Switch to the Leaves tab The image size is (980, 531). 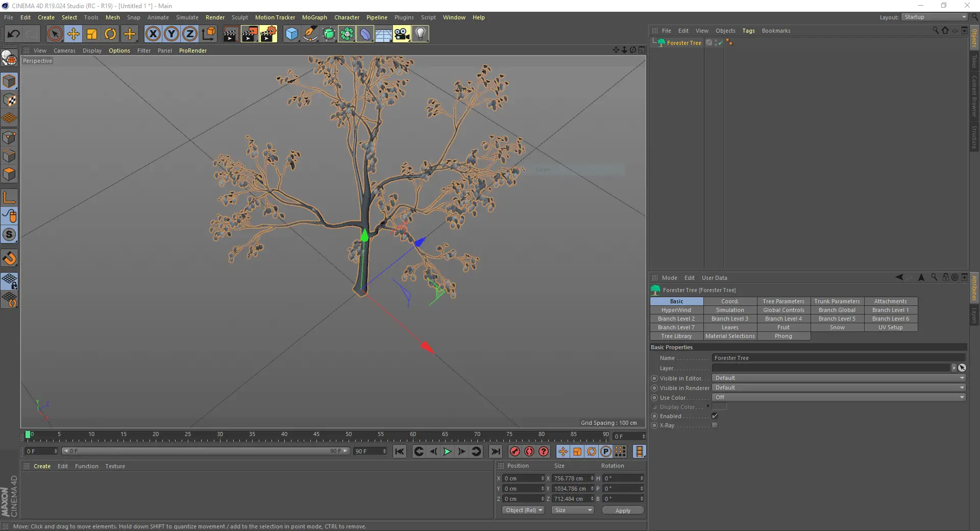pos(730,328)
